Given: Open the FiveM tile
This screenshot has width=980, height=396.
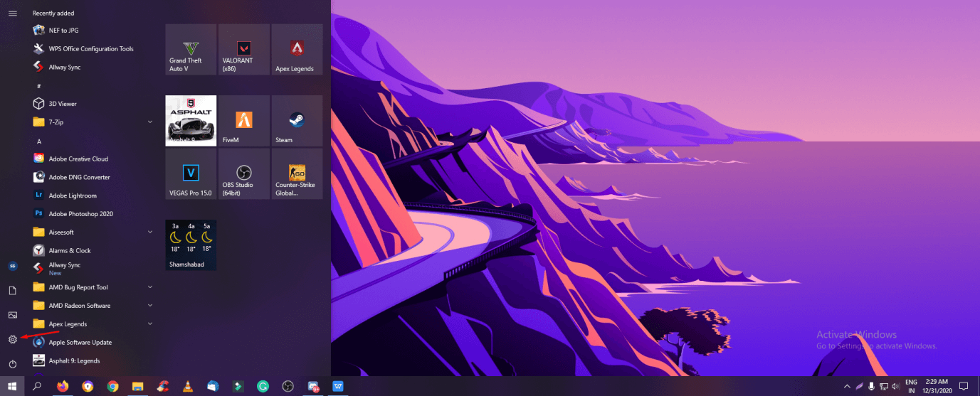Looking at the screenshot, I should [244, 121].
